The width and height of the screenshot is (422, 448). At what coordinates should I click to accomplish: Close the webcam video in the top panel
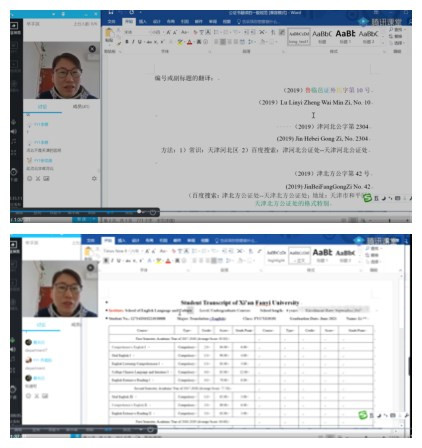(92, 49)
